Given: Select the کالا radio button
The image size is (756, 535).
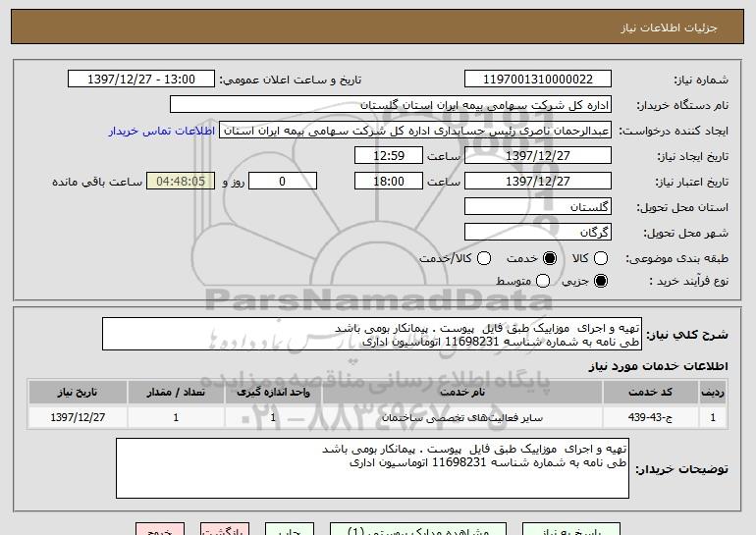Looking at the screenshot, I should [601, 258].
